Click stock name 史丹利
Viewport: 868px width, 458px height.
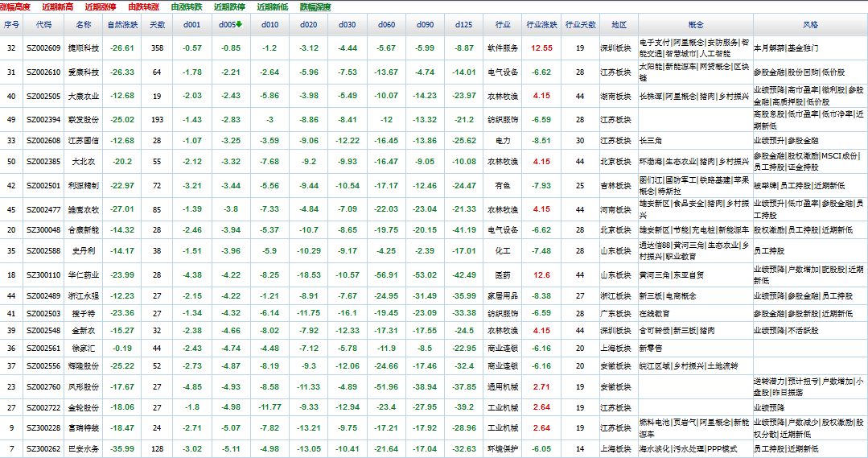pyautogui.click(x=84, y=251)
